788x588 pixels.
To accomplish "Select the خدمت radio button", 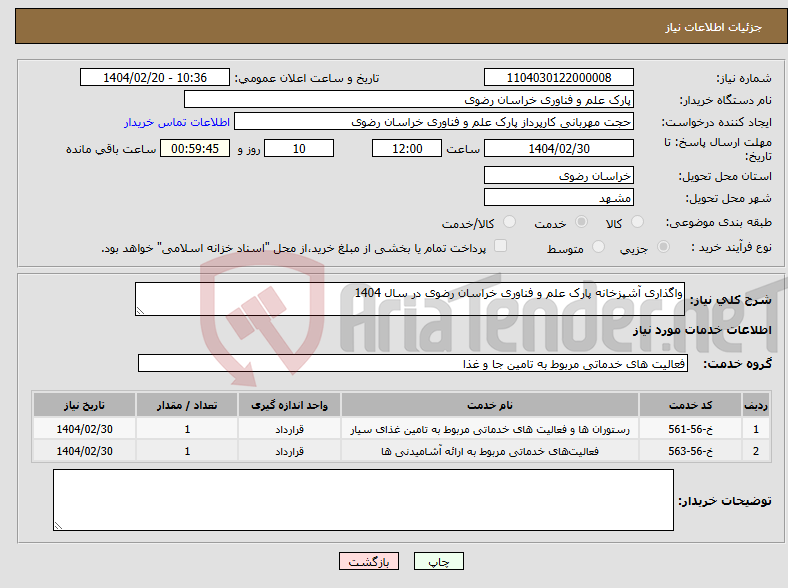I will point(581,222).
